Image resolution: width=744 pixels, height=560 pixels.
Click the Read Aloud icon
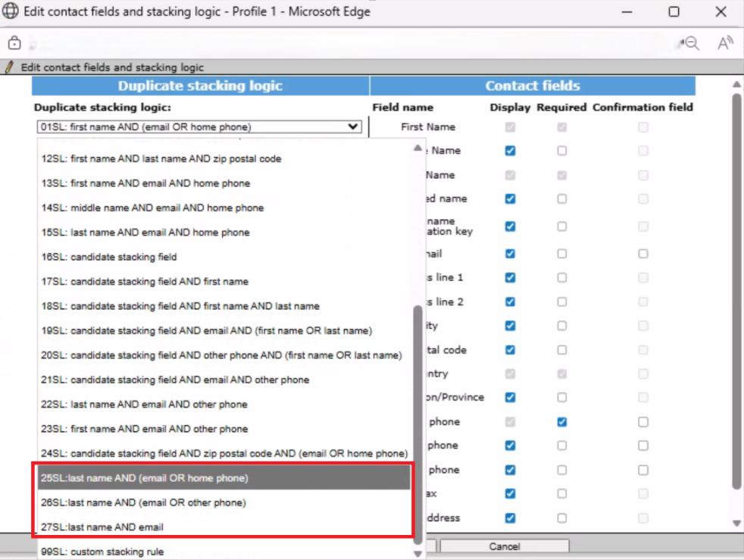point(725,43)
